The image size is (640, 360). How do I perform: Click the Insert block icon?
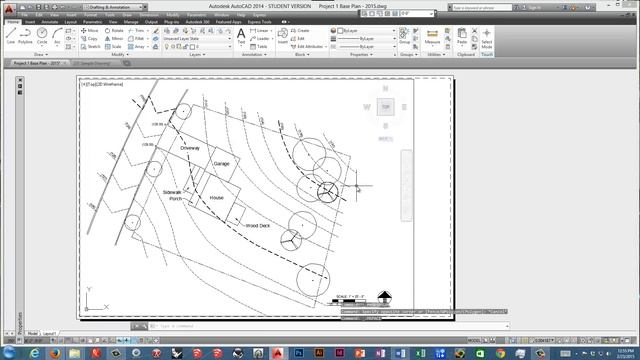point(283,36)
